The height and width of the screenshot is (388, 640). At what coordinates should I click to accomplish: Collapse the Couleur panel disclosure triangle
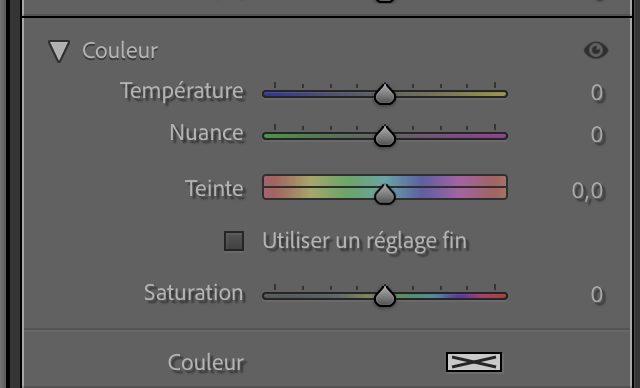pos(59,51)
